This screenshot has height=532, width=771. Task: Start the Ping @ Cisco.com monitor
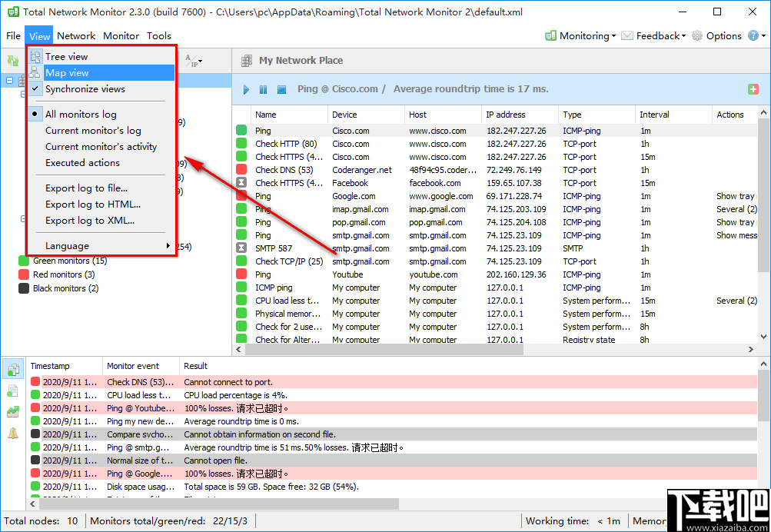click(x=245, y=90)
